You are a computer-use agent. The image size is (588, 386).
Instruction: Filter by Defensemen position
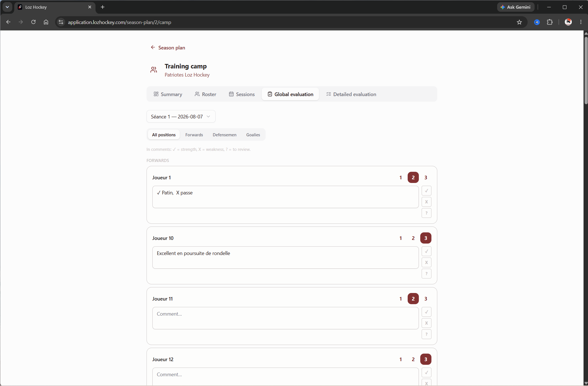tap(225, 135)
